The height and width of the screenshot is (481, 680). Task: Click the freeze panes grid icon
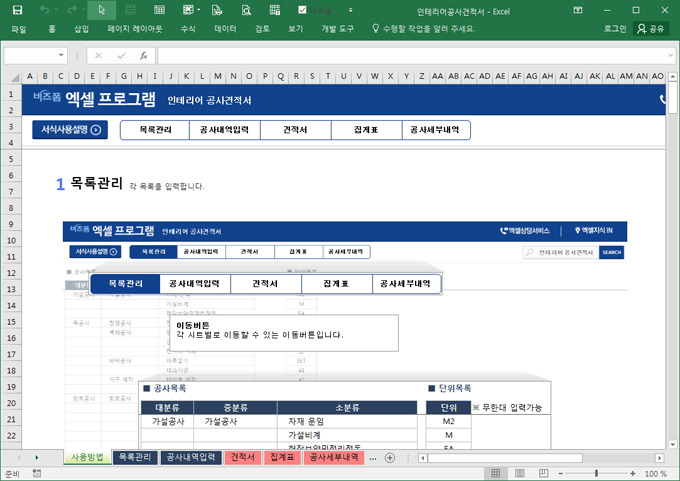(x=275, y=10)
